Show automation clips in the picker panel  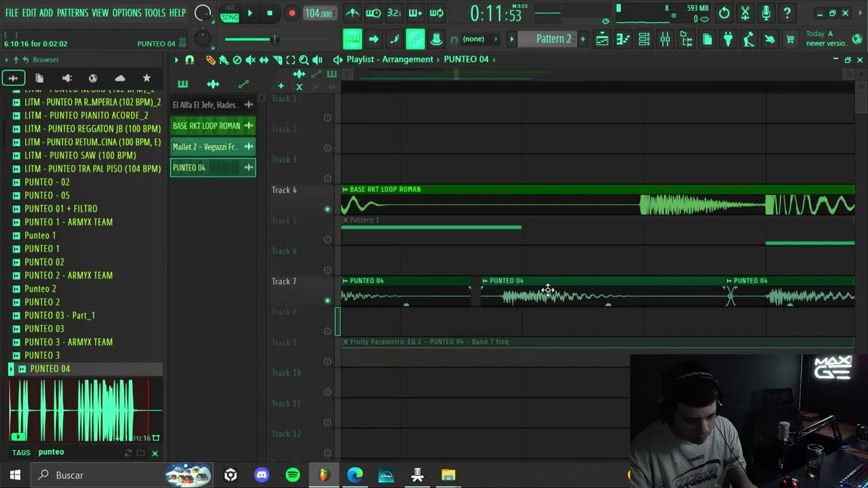point(243,84)
